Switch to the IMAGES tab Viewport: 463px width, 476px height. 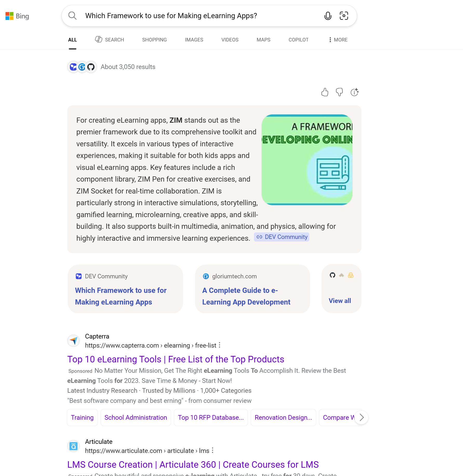(x=194, y=40)
